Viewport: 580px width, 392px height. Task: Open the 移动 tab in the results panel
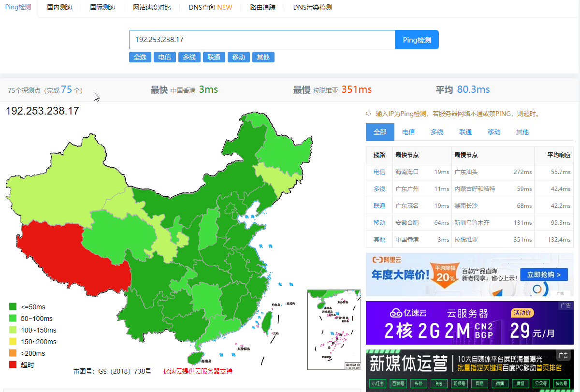coord(493,131)
